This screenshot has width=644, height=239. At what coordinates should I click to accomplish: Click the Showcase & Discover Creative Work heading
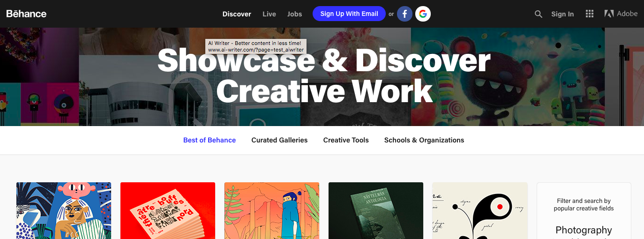click(324, 75)
